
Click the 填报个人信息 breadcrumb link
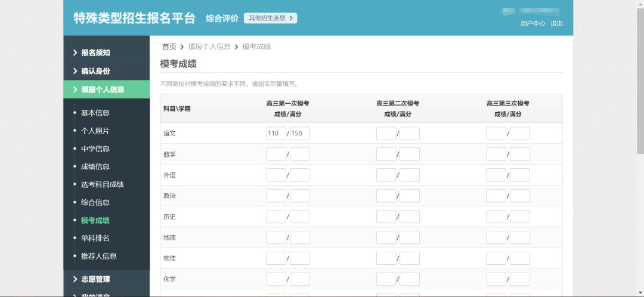click(x=209, y=47)
